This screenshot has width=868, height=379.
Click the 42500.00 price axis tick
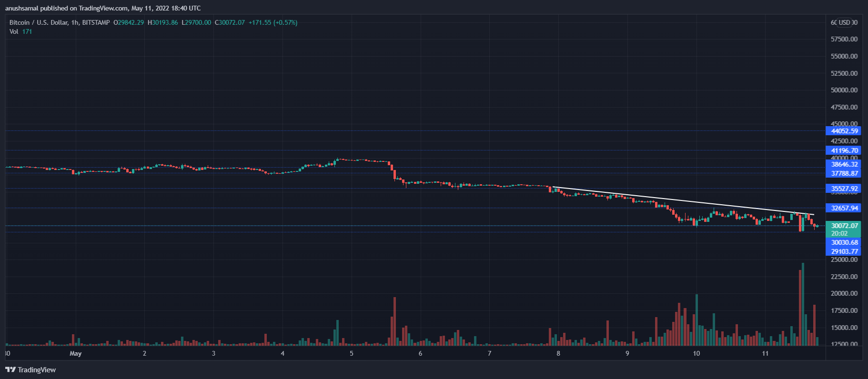click(x=844, y=141)
